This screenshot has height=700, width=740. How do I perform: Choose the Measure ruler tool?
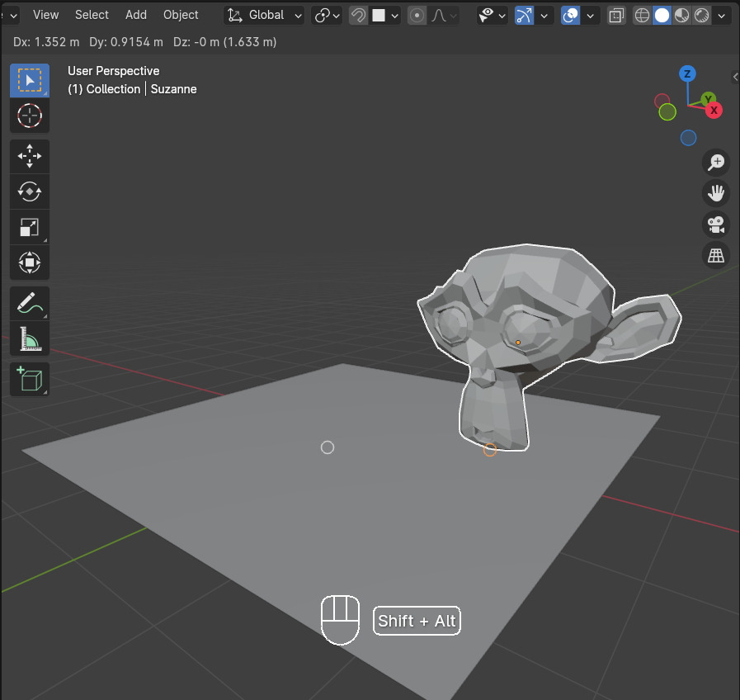(30, 338)
